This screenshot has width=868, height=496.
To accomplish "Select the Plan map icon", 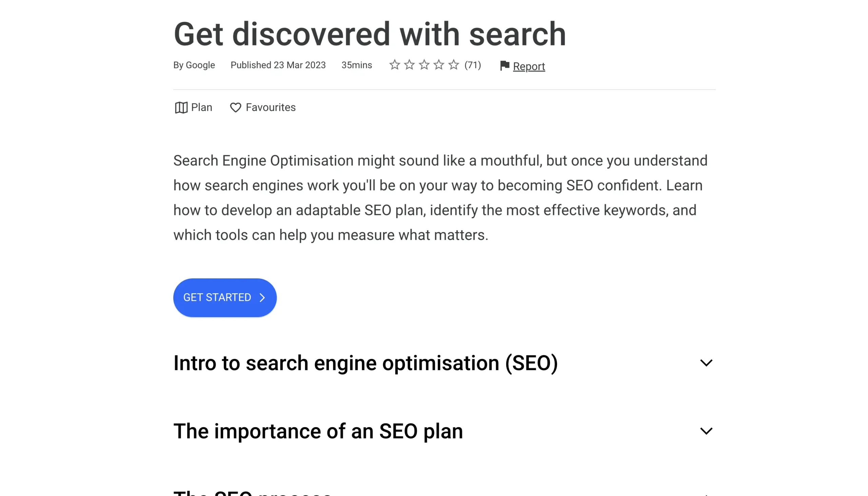I will tap(181, 107).
